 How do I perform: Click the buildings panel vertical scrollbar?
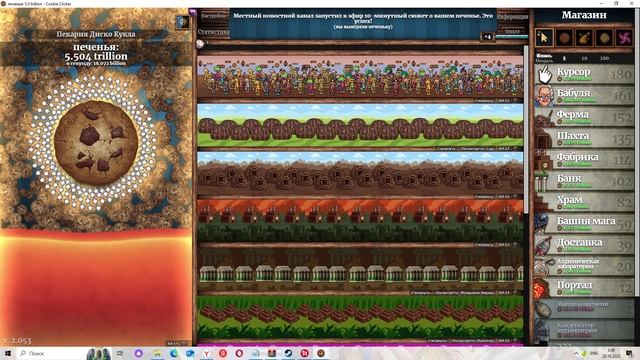526,129
